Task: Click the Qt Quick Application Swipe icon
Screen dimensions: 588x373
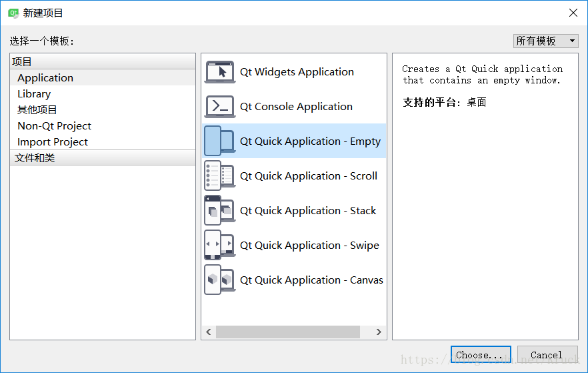Action: pyautogui.click(x=220, y=245)
